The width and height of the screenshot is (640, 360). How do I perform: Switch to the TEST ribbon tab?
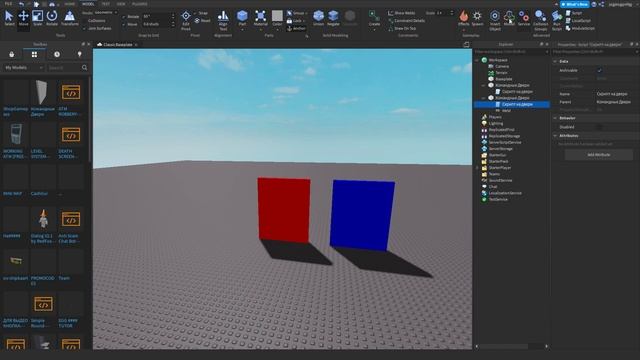click(x=106, y=4)
